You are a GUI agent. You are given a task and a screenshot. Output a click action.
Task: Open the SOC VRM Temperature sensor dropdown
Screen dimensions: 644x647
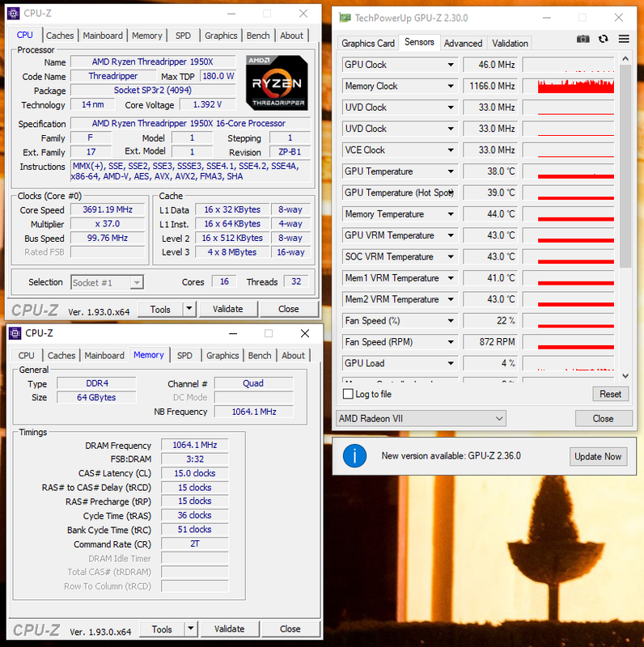[x=451, y=256]
